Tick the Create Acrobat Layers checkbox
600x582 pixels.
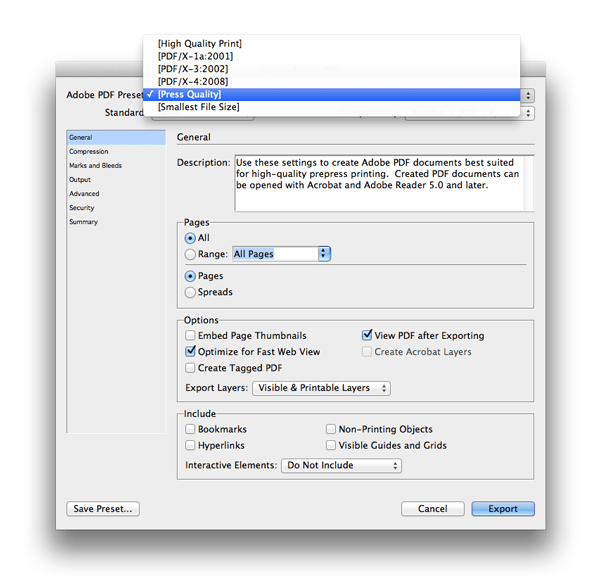coord(367,352)
